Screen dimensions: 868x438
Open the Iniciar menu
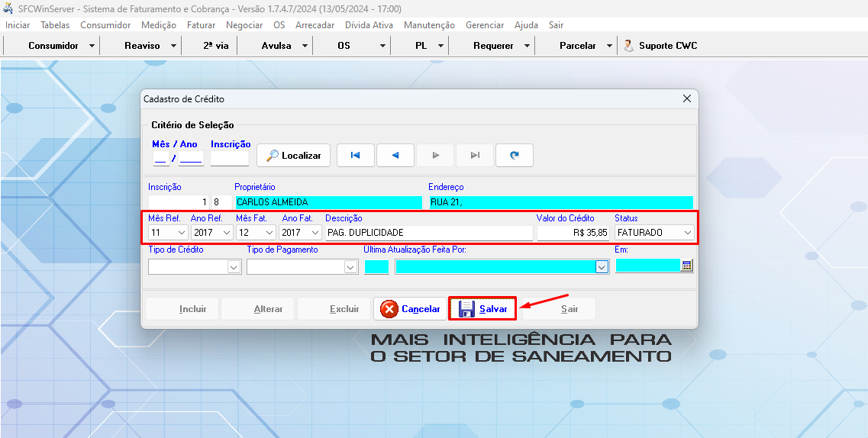tap(18, 25)
